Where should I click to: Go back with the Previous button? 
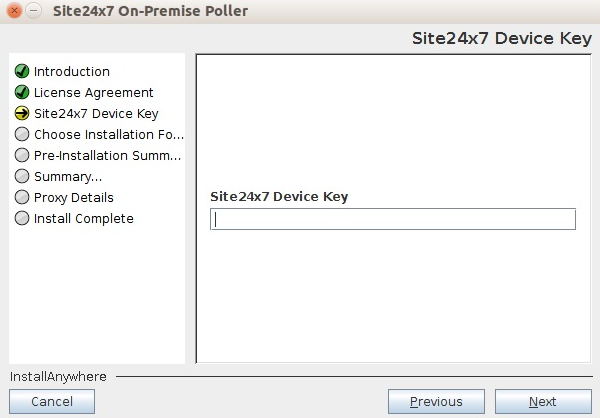(x=436, y=402)
